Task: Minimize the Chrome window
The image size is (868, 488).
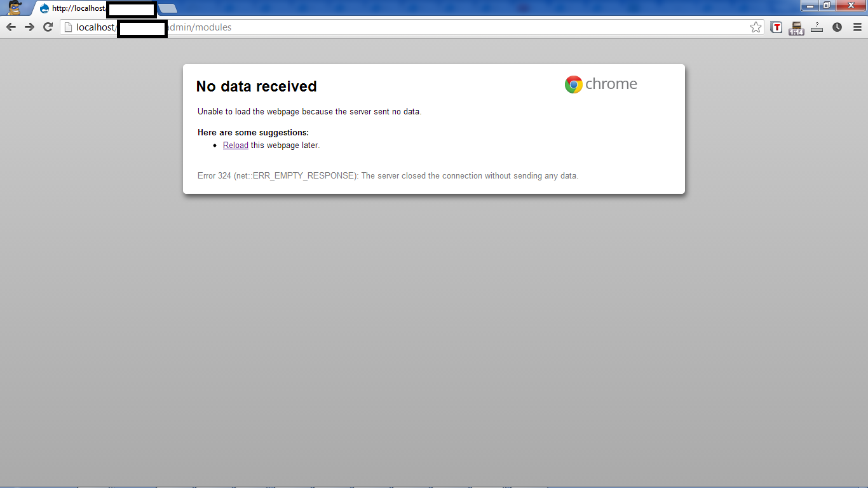Action: [x=810, y=6]
